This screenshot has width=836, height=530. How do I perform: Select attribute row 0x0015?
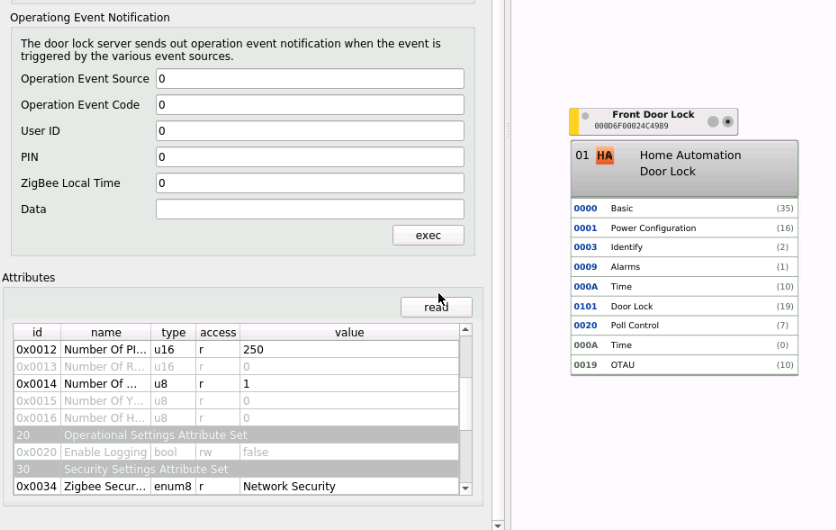(x=236, y=401)
